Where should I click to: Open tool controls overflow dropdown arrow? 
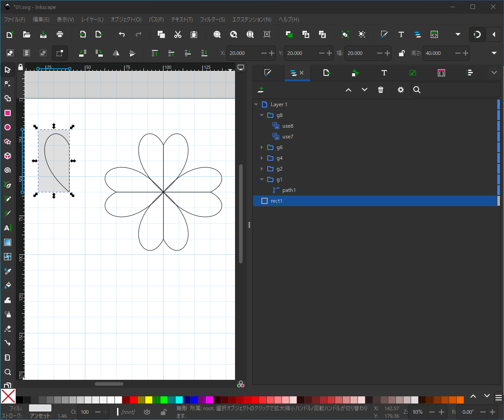point(494,53)
